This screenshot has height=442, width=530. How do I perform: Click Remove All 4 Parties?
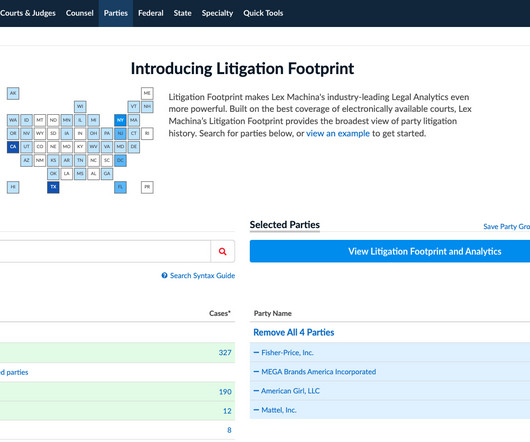293,333
